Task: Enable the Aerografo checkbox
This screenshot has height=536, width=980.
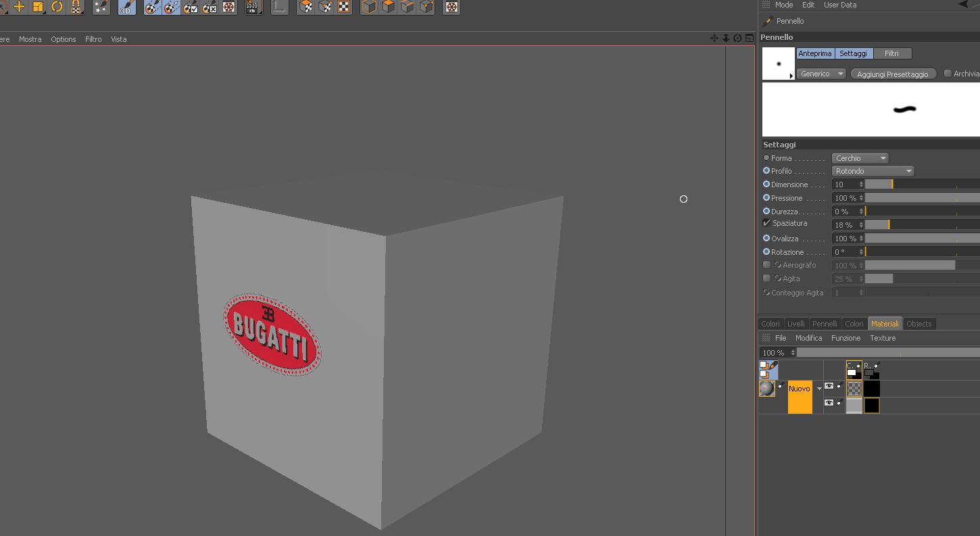Action: [x=766, y=265]
